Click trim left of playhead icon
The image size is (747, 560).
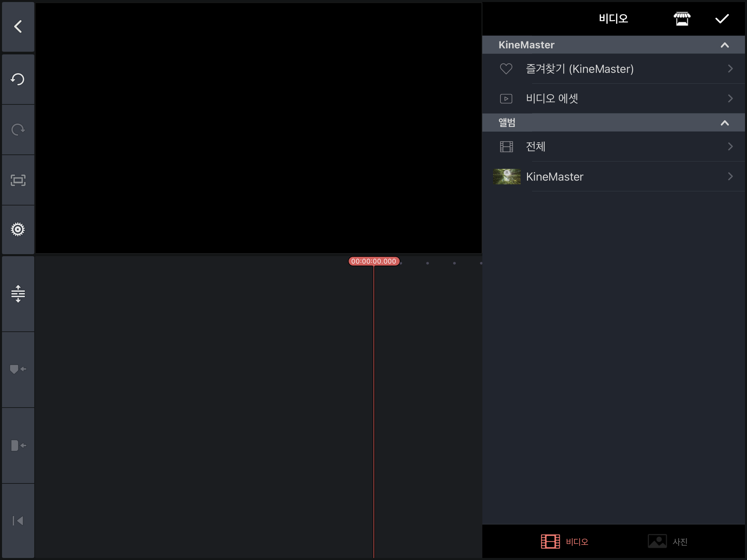coord(18,369)
